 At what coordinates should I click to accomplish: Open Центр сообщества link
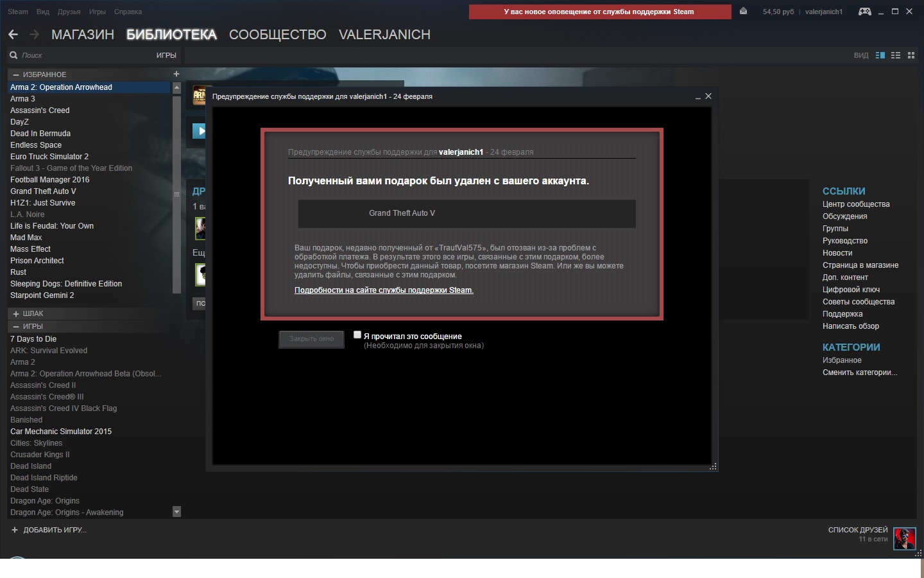[856, 204]
